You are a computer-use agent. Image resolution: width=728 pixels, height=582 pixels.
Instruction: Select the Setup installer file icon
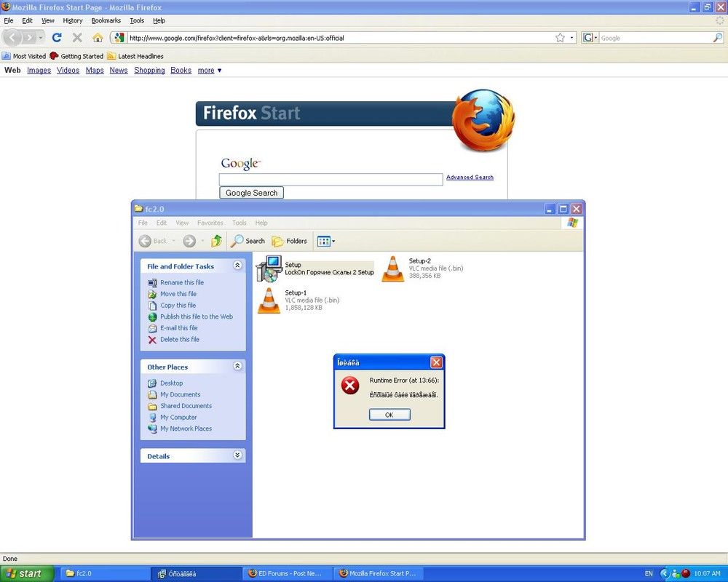(x=269, y=268)
